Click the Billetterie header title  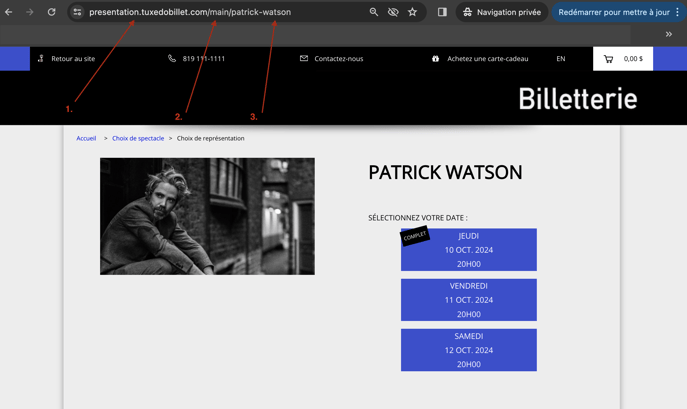tap(578, 99)
